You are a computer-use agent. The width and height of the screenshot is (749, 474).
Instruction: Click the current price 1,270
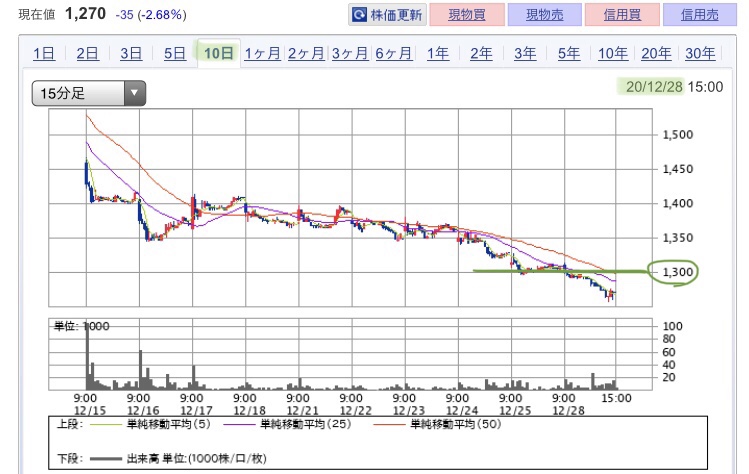coord(85,13)
